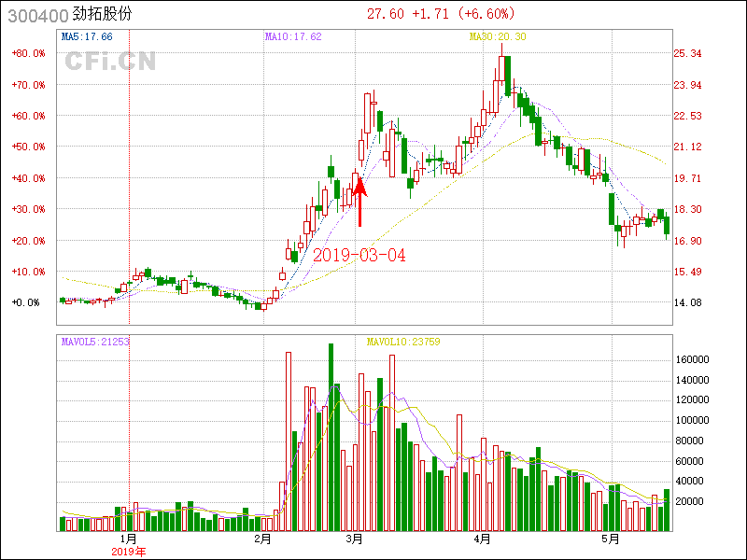Click the CFi.CN watermark logo
747x560 pixels.
point(109,62)
